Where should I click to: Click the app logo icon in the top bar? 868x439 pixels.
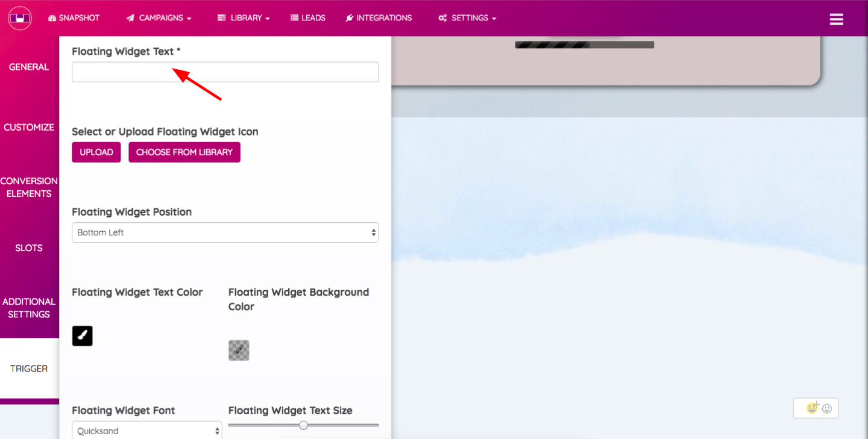point(19,18)
